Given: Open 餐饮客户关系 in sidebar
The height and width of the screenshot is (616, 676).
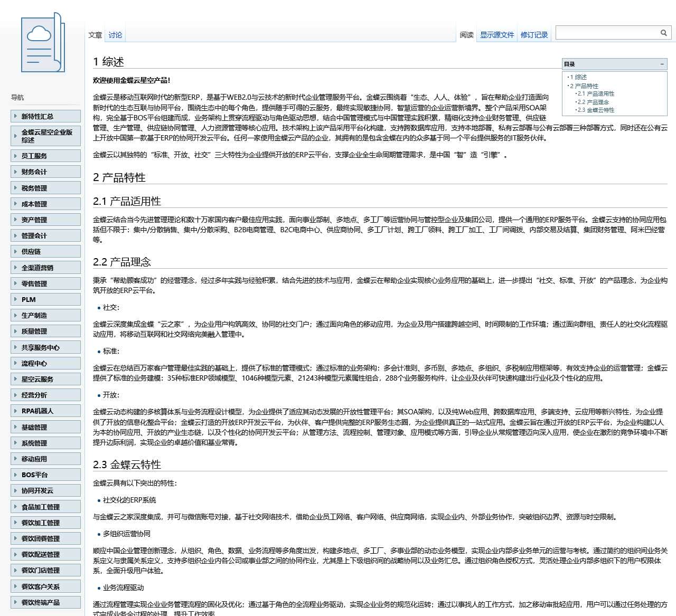Looking at the screenshot, I should coord(45,586).
